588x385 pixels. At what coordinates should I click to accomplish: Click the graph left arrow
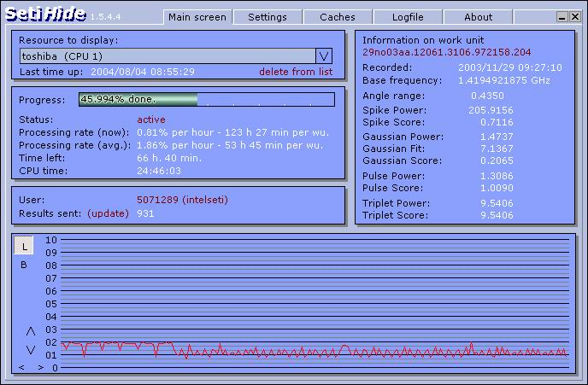click(x=21, y=367)
